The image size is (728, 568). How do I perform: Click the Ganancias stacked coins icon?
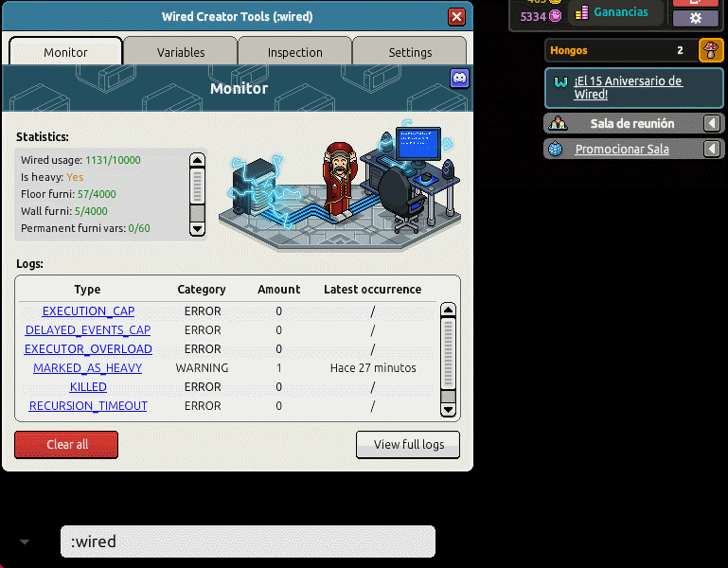click(580, 12)
